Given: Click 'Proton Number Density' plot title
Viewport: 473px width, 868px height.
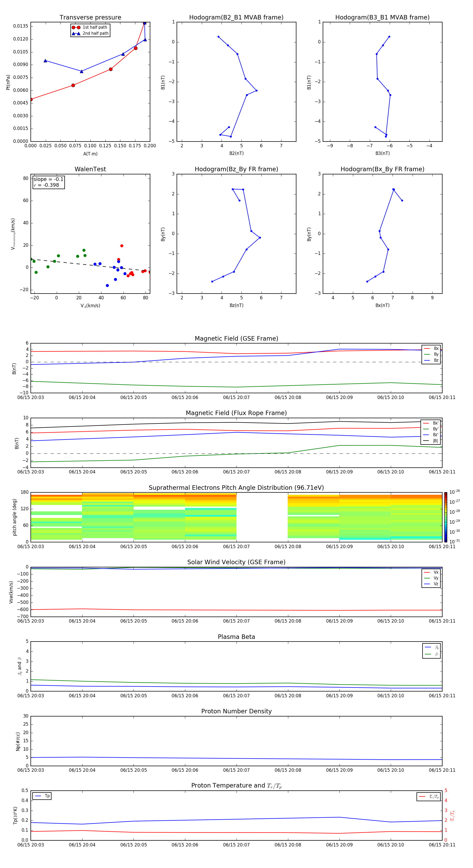Looking at the screenshot, I should click(236, 711).
